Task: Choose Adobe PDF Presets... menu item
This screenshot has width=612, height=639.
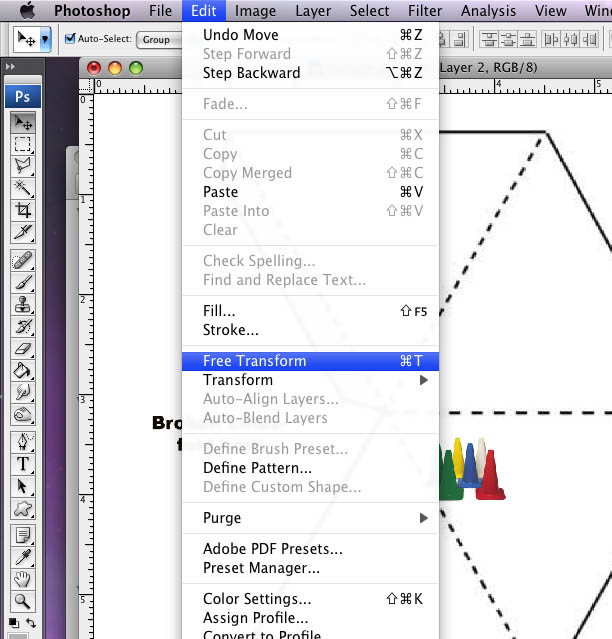Action: coord(310,549)
